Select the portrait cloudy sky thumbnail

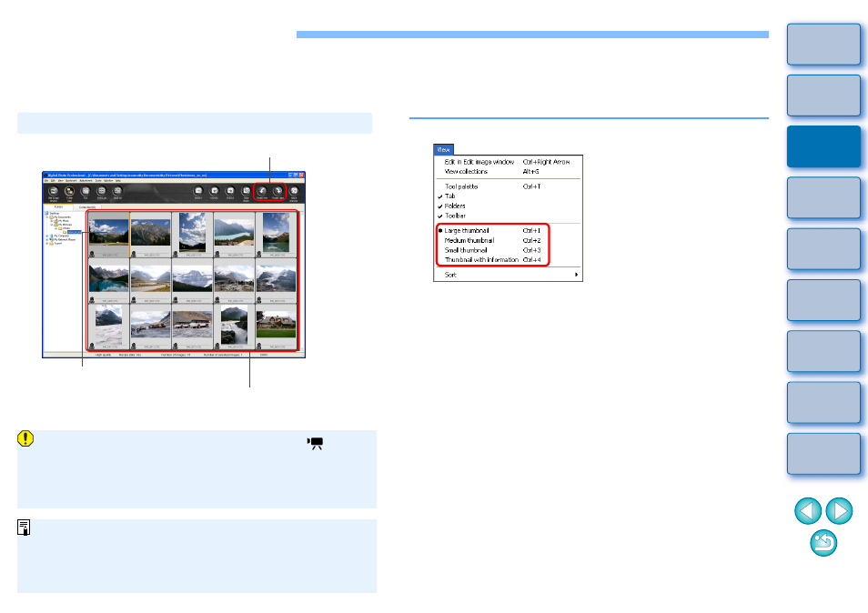[192, 235]
